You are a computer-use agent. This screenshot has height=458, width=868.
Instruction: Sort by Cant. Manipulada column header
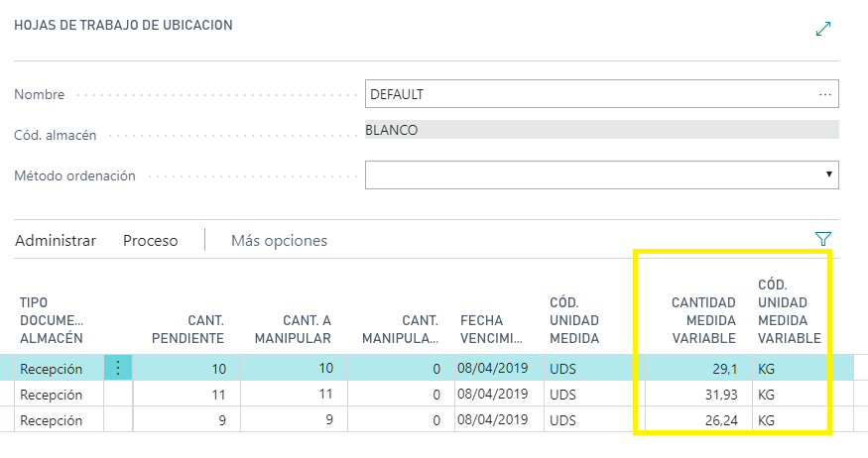pyautogui.click(x=400, y=329)
